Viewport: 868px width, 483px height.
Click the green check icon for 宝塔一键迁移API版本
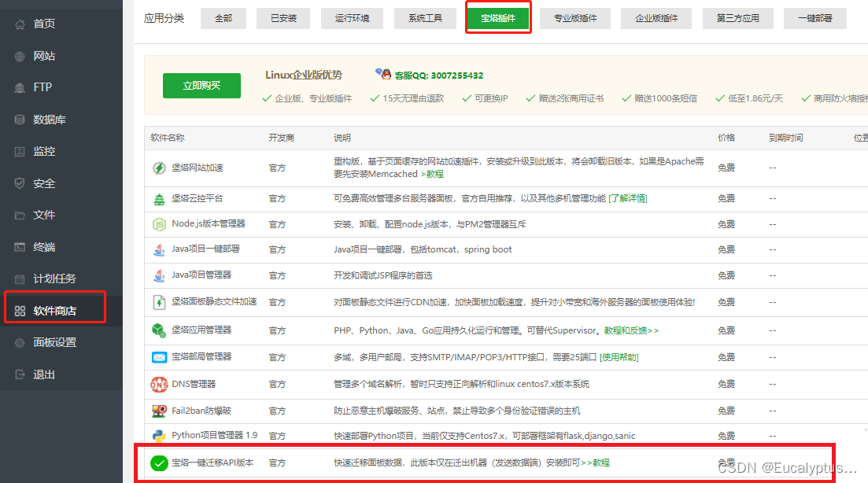point(159,463)
